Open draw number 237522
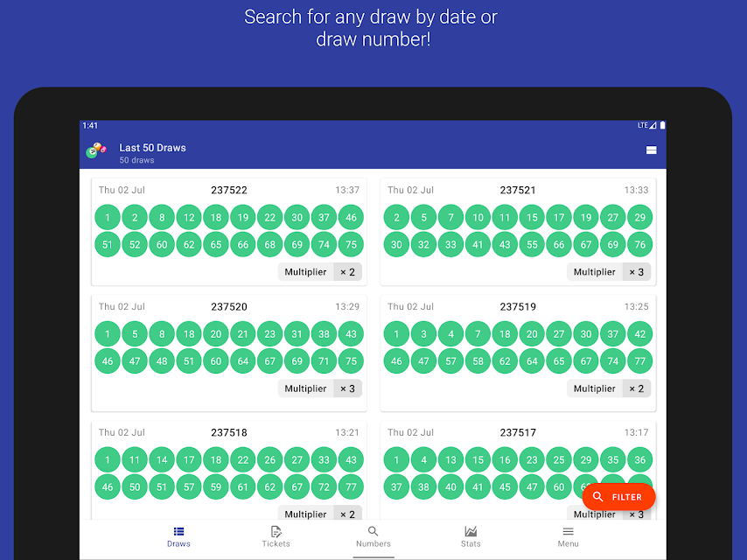Viewport: 747px width, 560px height. pyautogui.click(x=229, y=190)
